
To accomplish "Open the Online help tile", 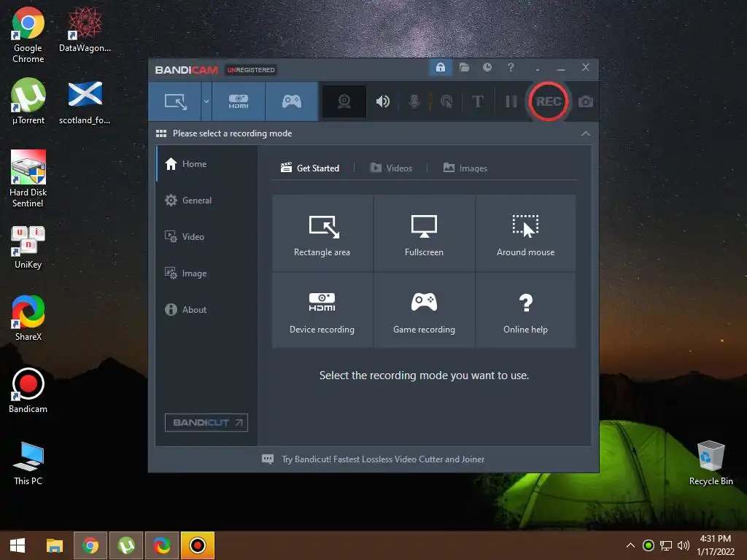I will pyautogui.click(x=525, y=310).
